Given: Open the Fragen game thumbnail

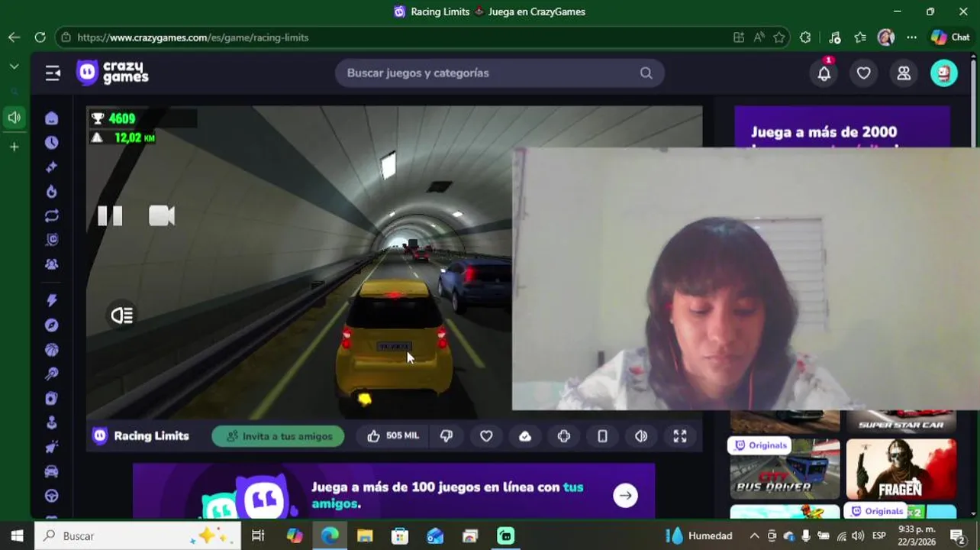Looking at the screenshot, I should pos(901,468).
